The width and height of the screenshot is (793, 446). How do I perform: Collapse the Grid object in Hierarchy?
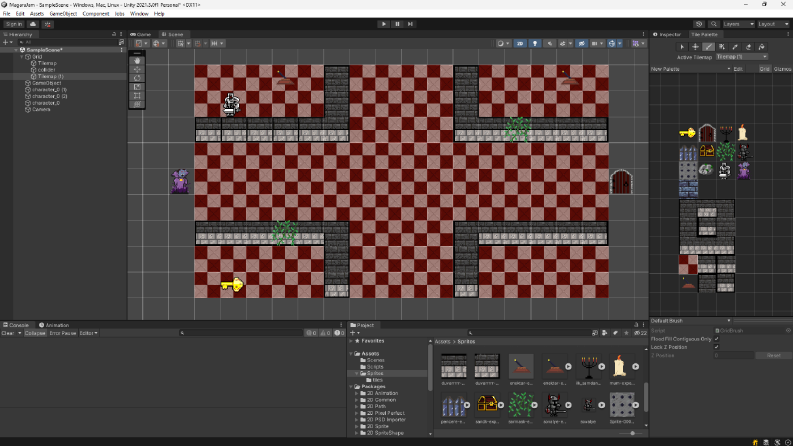coord(22,57)
